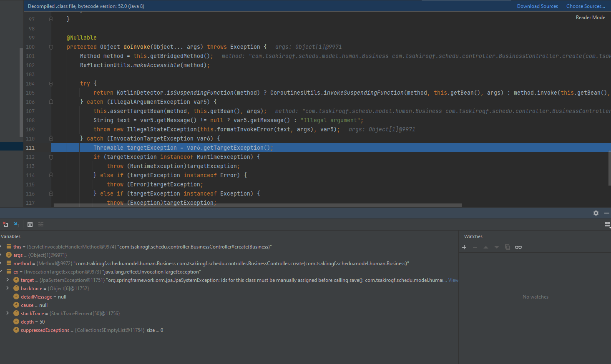Click the parameter icon beside 'args'
Viewport: 611px width, 364px height.
click(x=9, y=255)
